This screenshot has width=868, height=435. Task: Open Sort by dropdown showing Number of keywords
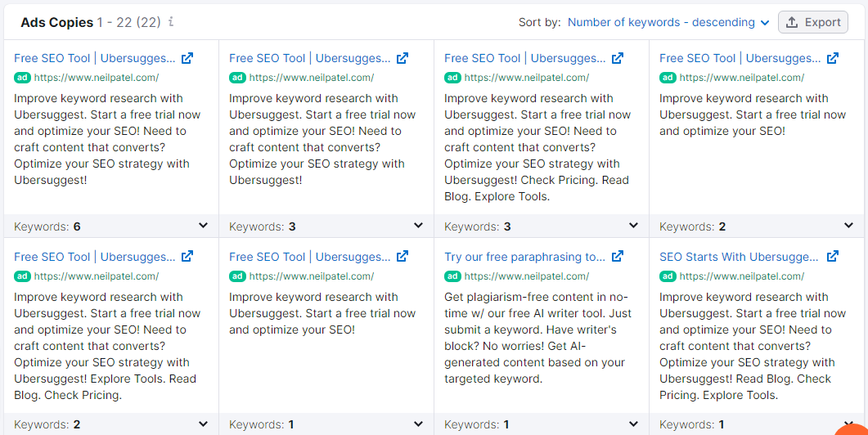point(668,23)
